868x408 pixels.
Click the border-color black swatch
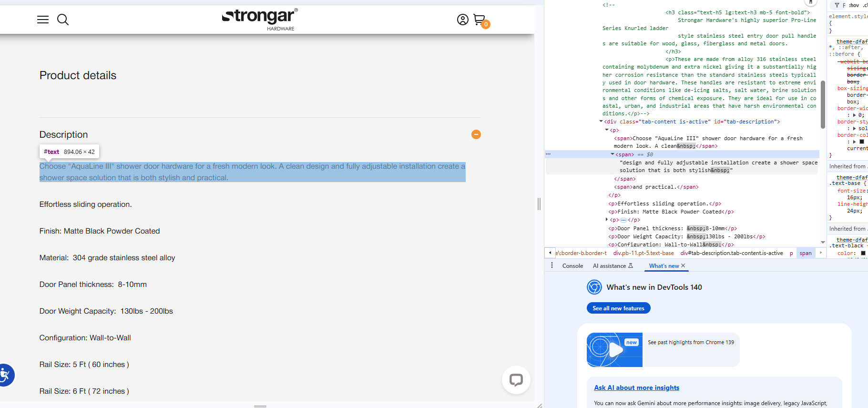pos(862,142)
